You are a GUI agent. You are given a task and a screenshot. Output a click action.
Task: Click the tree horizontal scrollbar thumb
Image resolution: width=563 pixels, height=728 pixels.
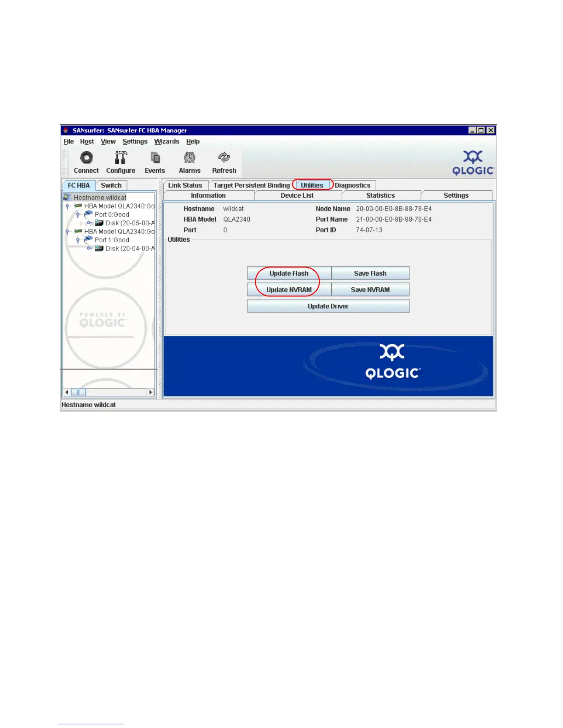tap(79, 392)
